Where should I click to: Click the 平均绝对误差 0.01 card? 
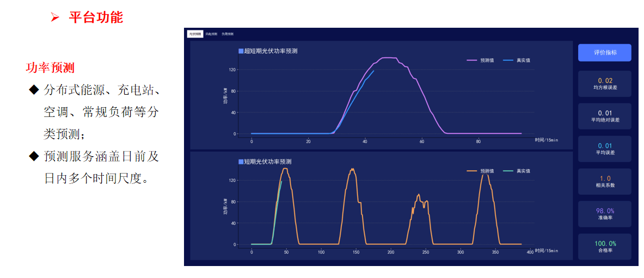click(605, 116)
